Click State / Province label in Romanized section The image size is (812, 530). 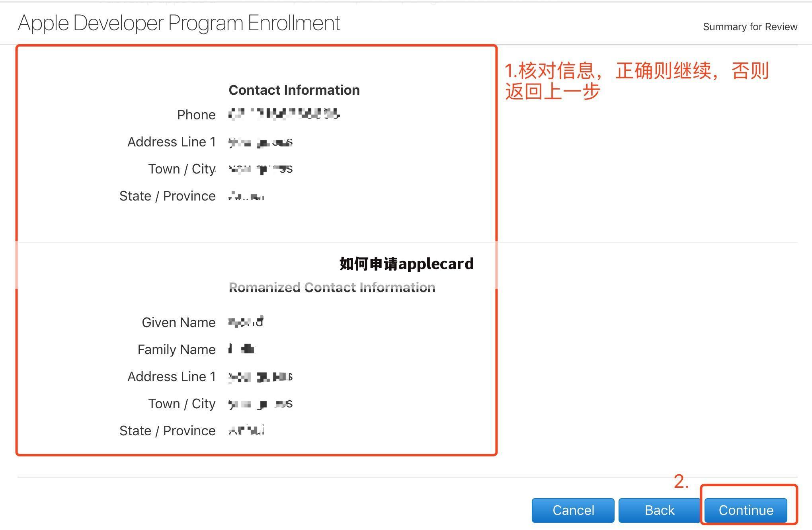pos(168,431)
